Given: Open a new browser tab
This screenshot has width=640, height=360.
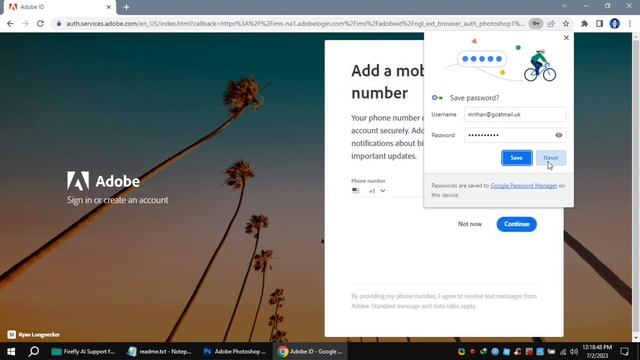Looking at the screenshot, I should tap(126, 7).
